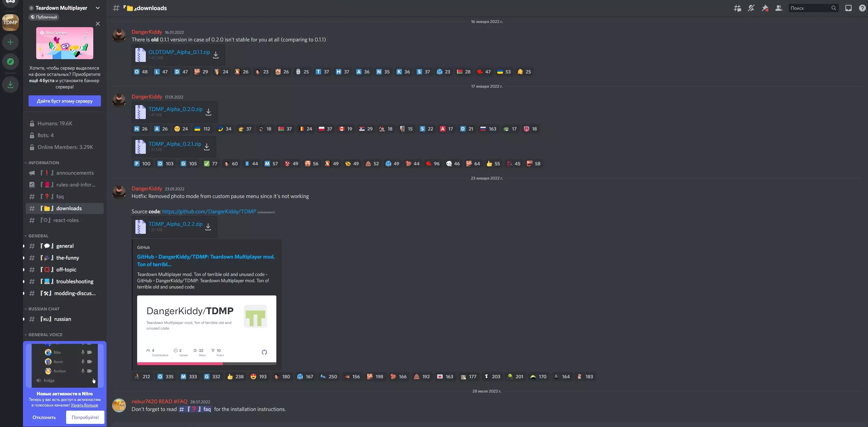Viewport: 868px width, 427px height.
Task: Open DangerKiddy/TDMP GitHub preview image
Action: tap(206, 329)
